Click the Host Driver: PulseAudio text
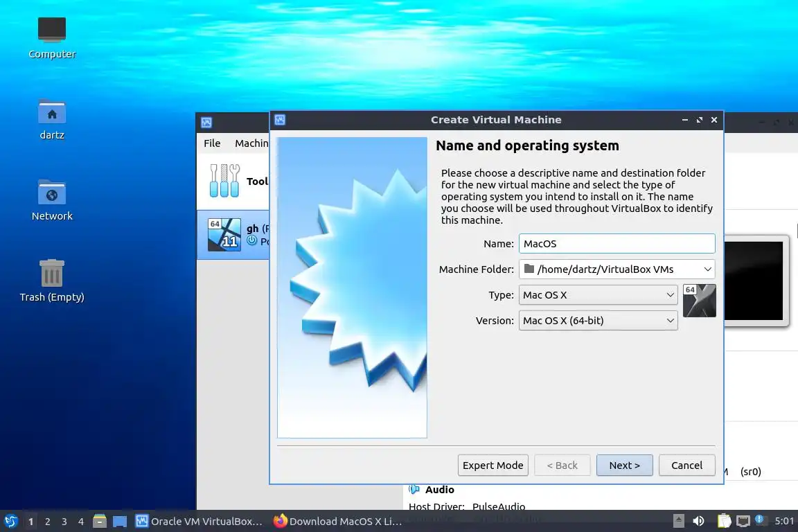This screenshot has height=532, width=798. click(467, 506)
